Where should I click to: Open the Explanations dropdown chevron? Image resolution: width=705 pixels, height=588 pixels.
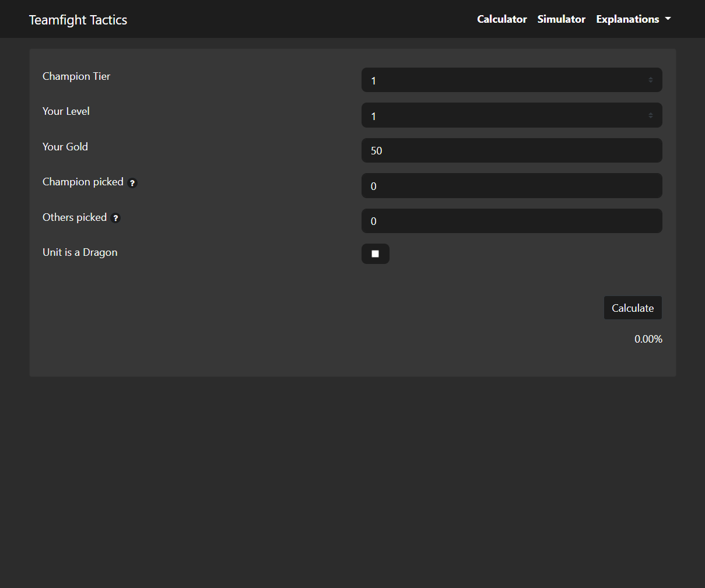pyautogui.click(x=669, y=19)
